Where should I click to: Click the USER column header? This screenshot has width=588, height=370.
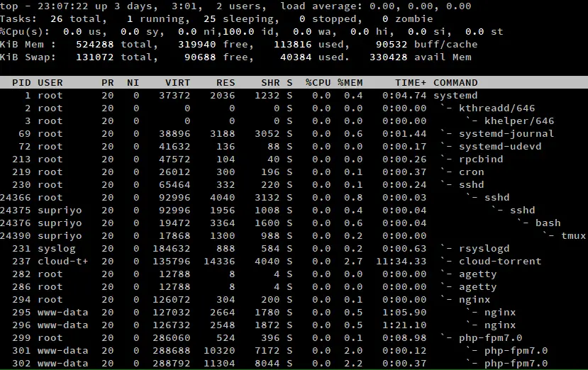tap(50, 82)
